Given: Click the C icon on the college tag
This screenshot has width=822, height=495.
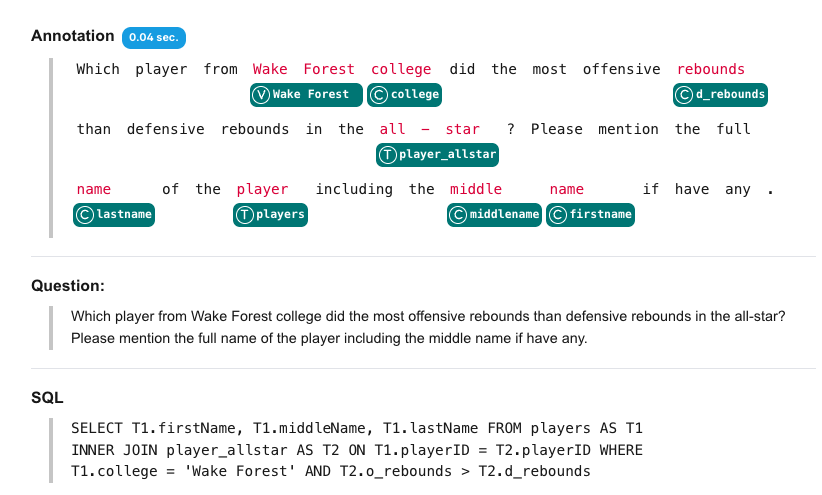Looking at the screenshot, I should [x=380, y=95].
